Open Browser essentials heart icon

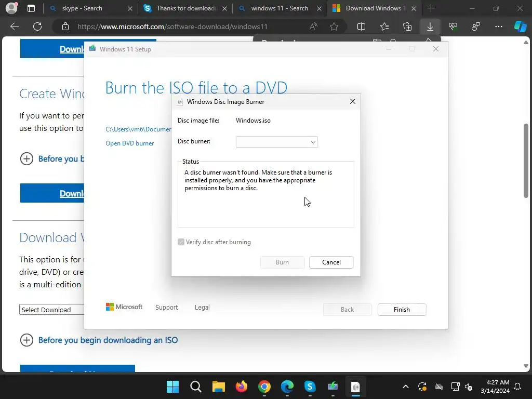point(453,26)
